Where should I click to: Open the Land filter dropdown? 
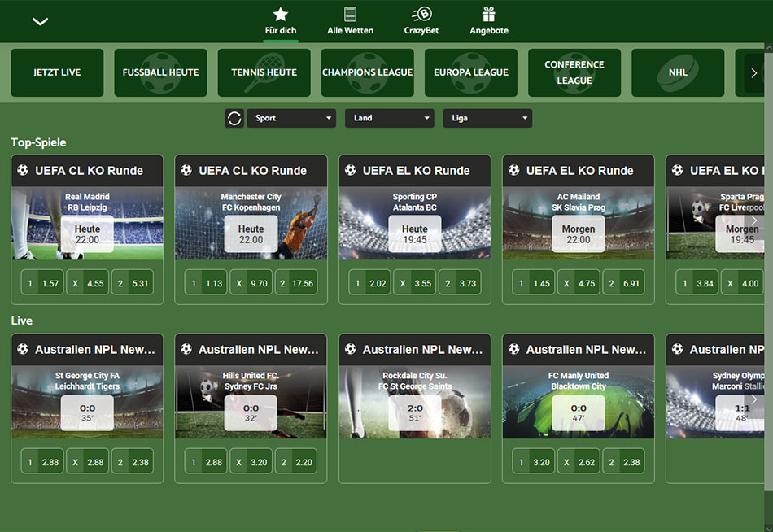(390, 118)
